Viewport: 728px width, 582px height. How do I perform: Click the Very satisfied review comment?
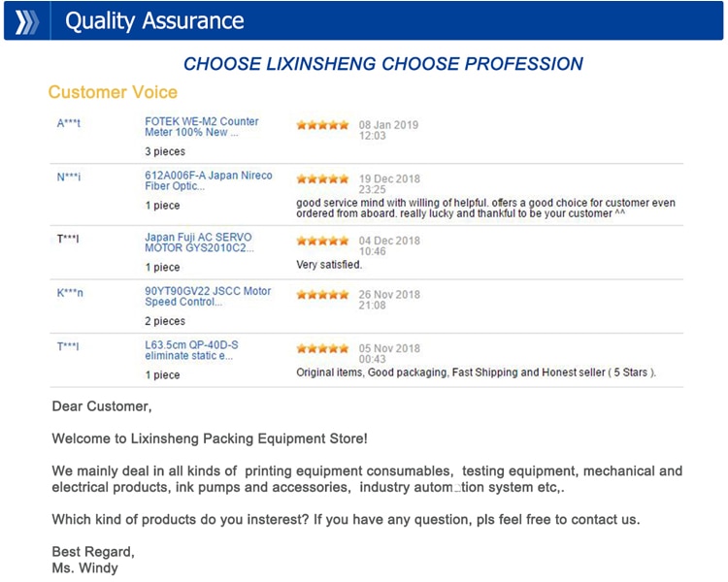(x=329, y=265)
